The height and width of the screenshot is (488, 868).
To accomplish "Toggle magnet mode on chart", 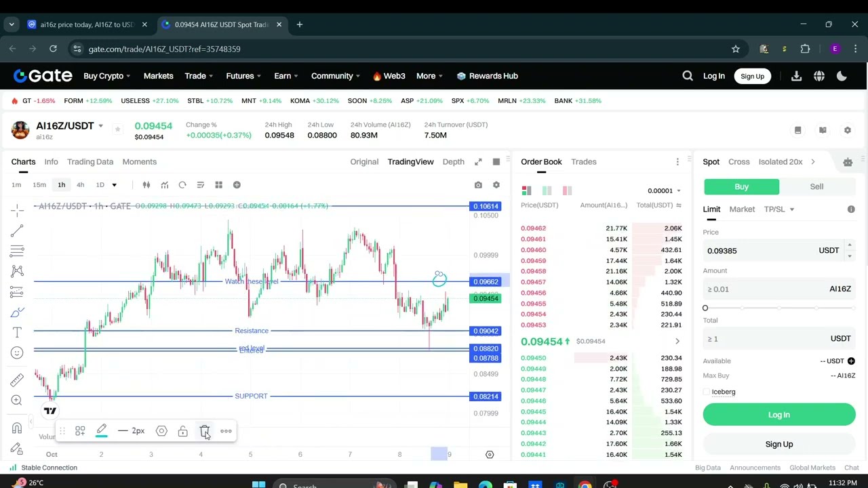I will [17, 428].
